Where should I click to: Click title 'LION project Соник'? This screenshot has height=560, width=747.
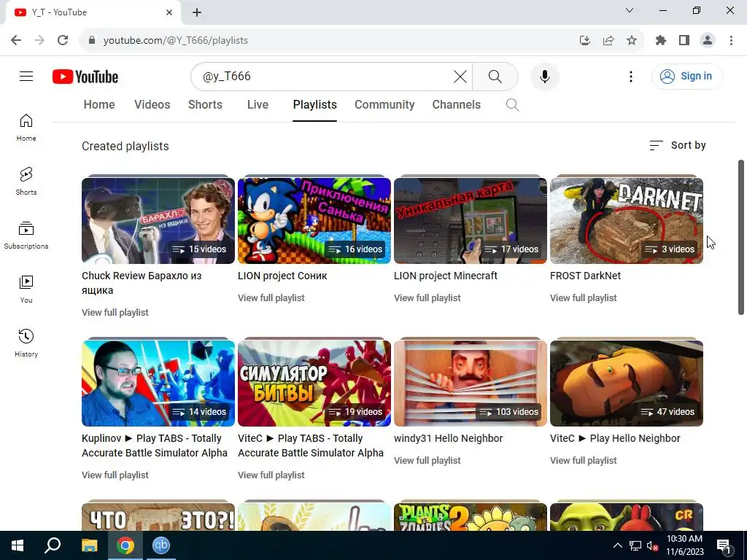coord(282,276)
